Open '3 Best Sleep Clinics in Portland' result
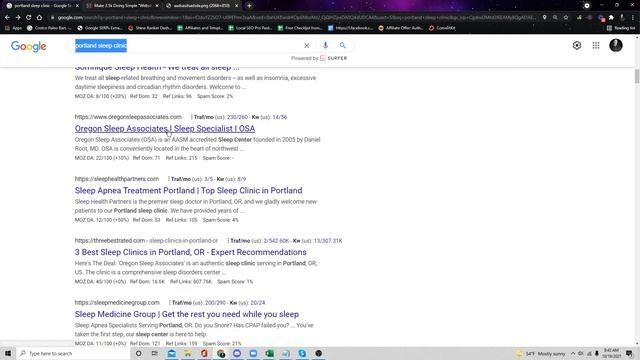640x360 pixels. (x=191, y=252)
